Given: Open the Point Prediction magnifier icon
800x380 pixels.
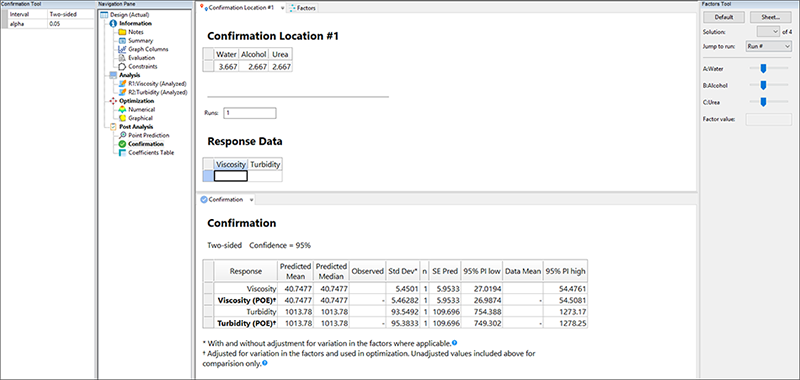Looking at the screenshot, I should coord(122,135).
